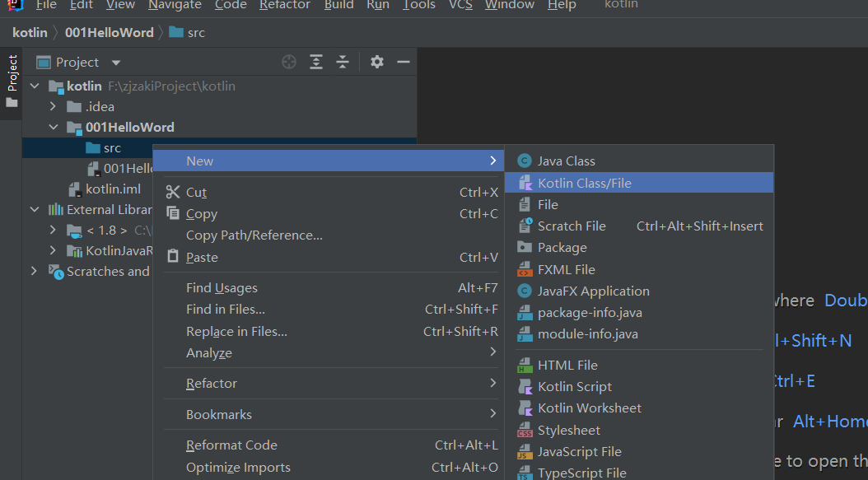The height and width of the screenshot is (480, 868).
Task: Click the Expand All icon in Project toolbar
Action: (316, 62)
